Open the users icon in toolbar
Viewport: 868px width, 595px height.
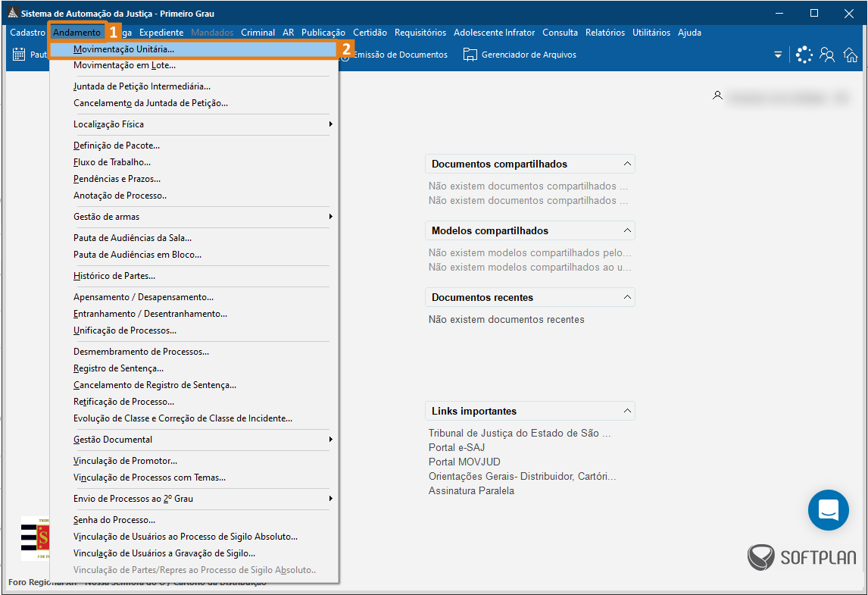827,55
